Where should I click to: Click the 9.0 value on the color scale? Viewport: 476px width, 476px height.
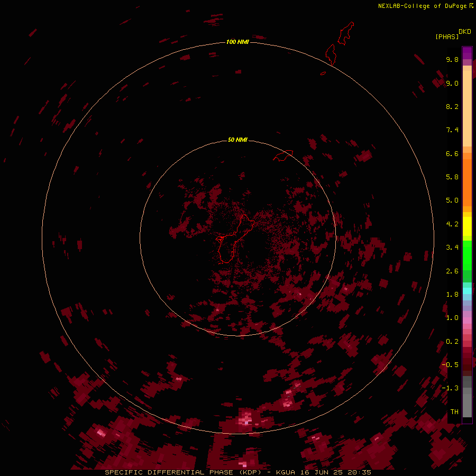point(452,83)
